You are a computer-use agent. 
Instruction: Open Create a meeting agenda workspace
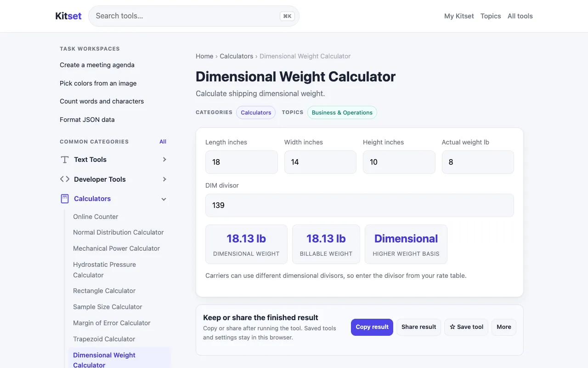[x=97, y=65]
